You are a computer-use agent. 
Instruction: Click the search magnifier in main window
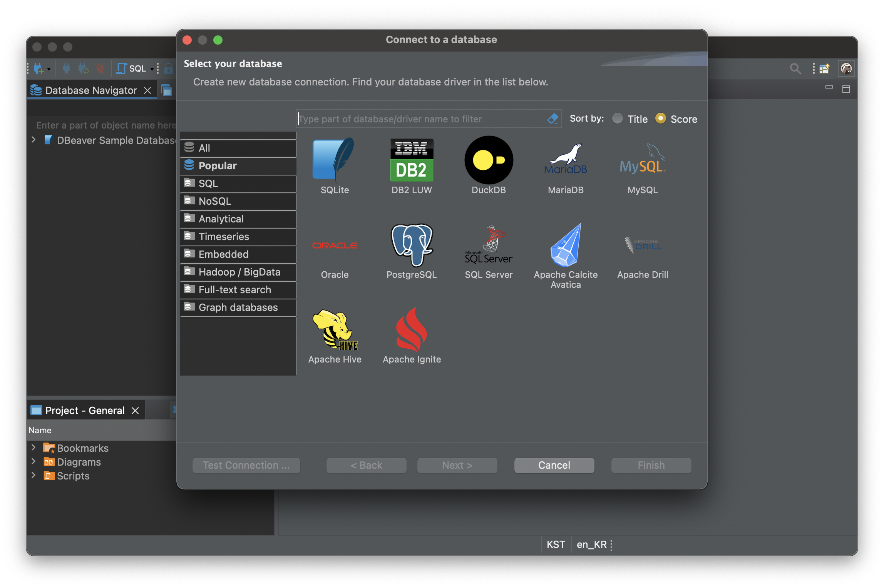[x=795, y=69]
